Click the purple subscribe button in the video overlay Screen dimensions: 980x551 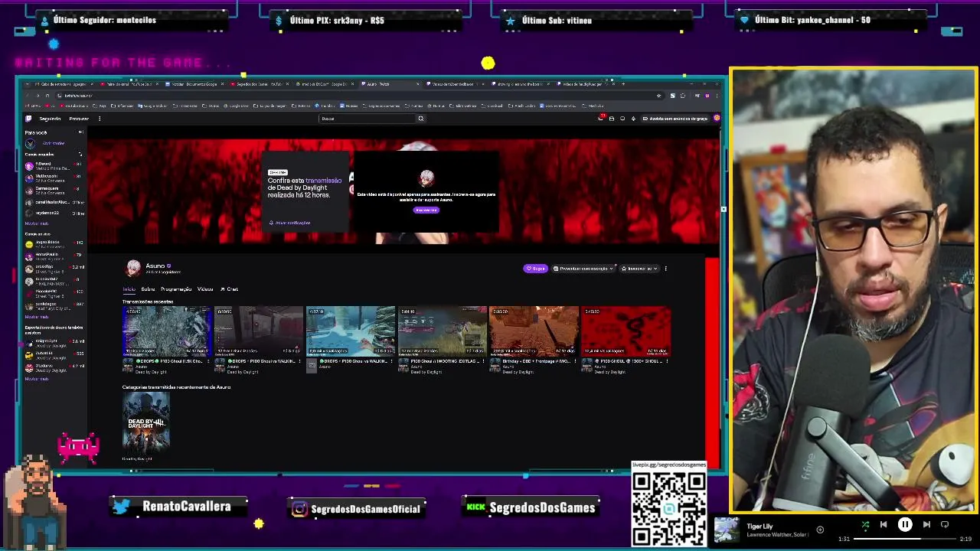point(426,210)
